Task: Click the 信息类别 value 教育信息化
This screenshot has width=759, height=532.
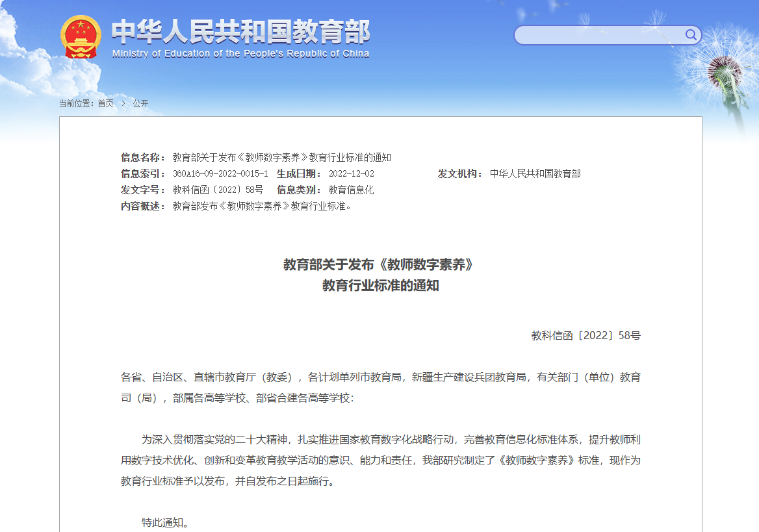Action: 351,190
